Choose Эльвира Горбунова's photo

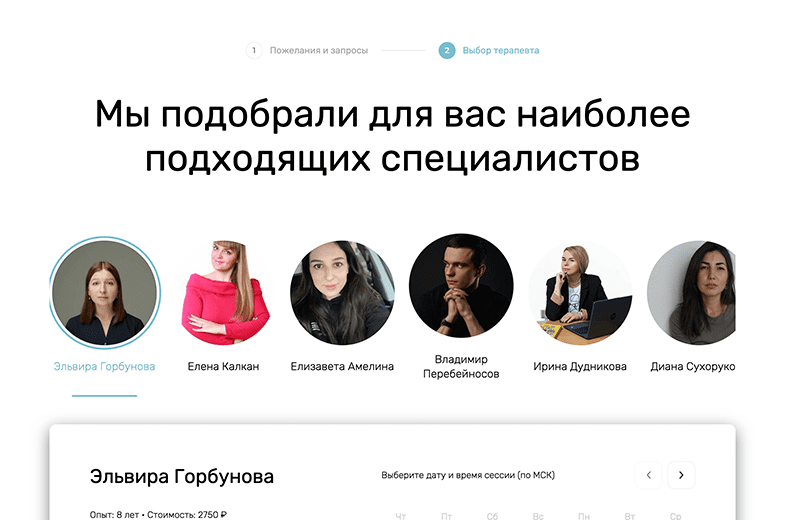click(105, 292)
